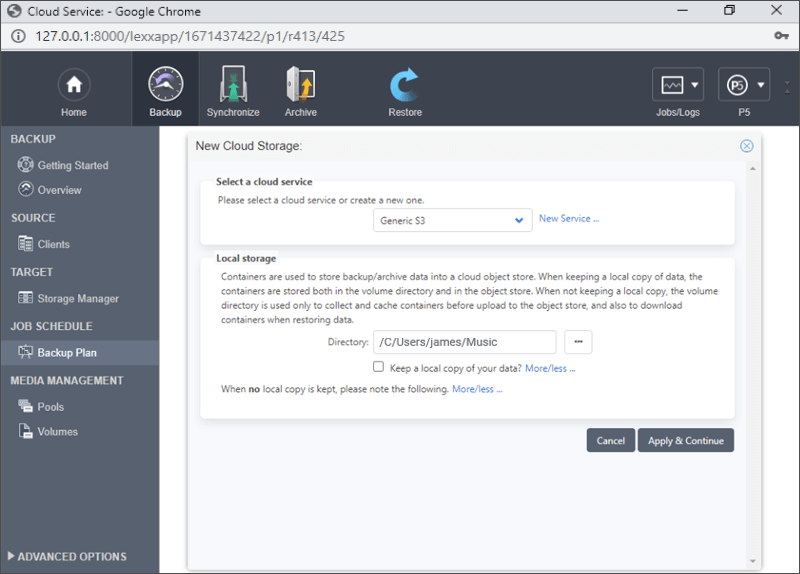Maximize the Chrome window
The height and width of the screenshot is (574, 800).
730,10
